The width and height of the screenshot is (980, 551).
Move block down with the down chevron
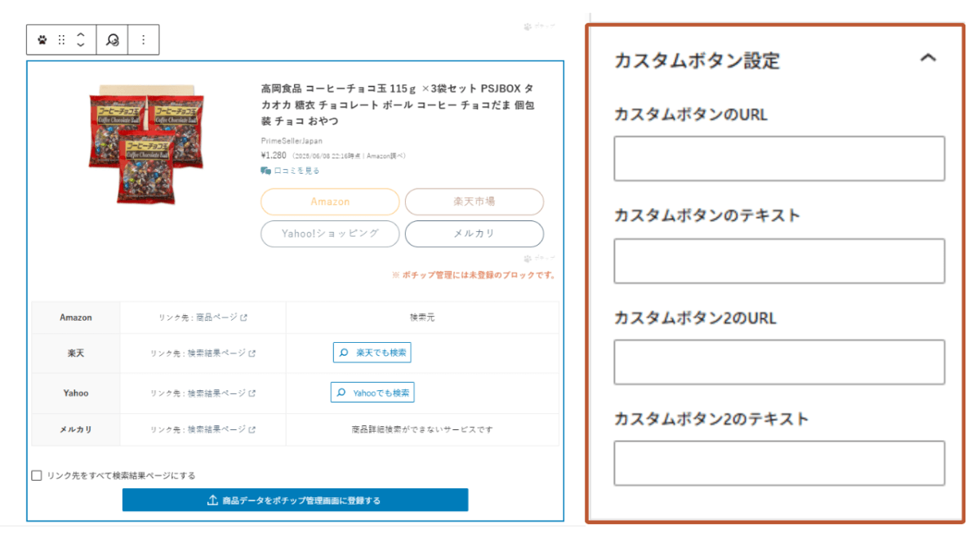(x=80, y=45)
